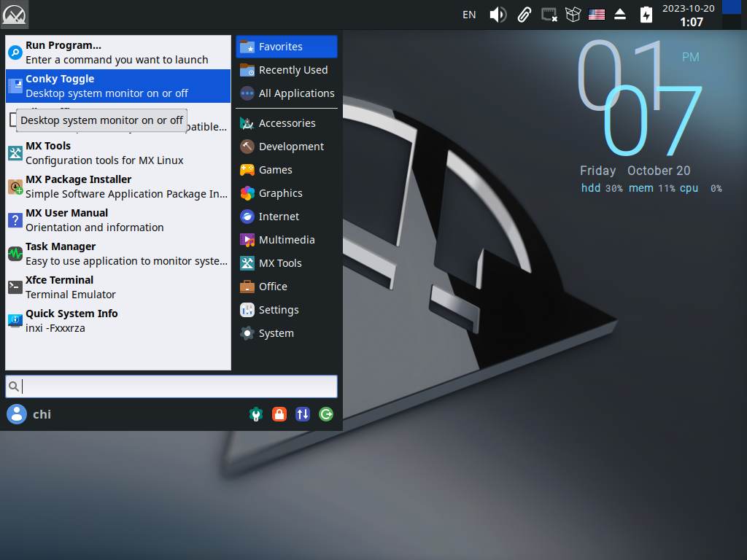Click the US flag keyboard layout icon
This screenshot has width=747, height=560.
pyautogui.click(x=597, y=15)
